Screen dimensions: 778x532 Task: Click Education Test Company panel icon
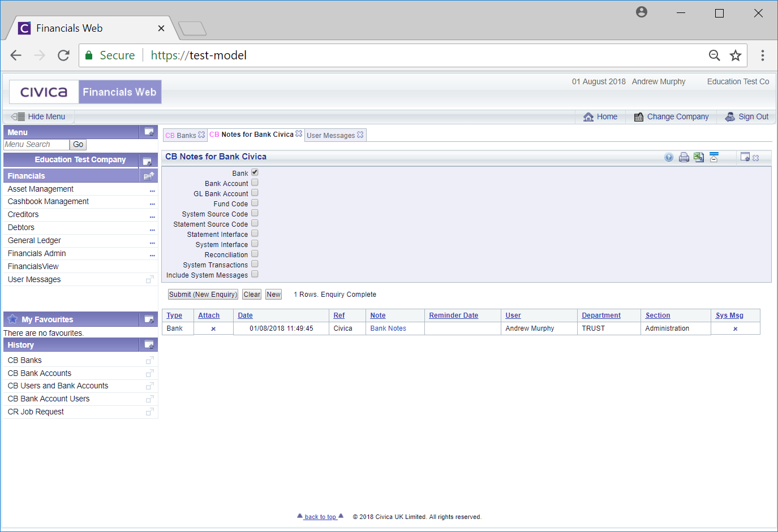point(147,161)
